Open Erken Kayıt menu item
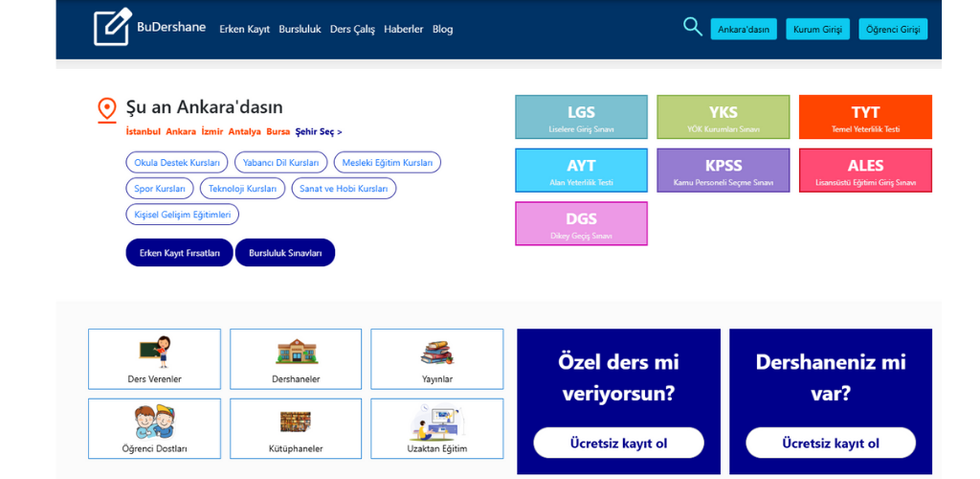 pos(244,30)
